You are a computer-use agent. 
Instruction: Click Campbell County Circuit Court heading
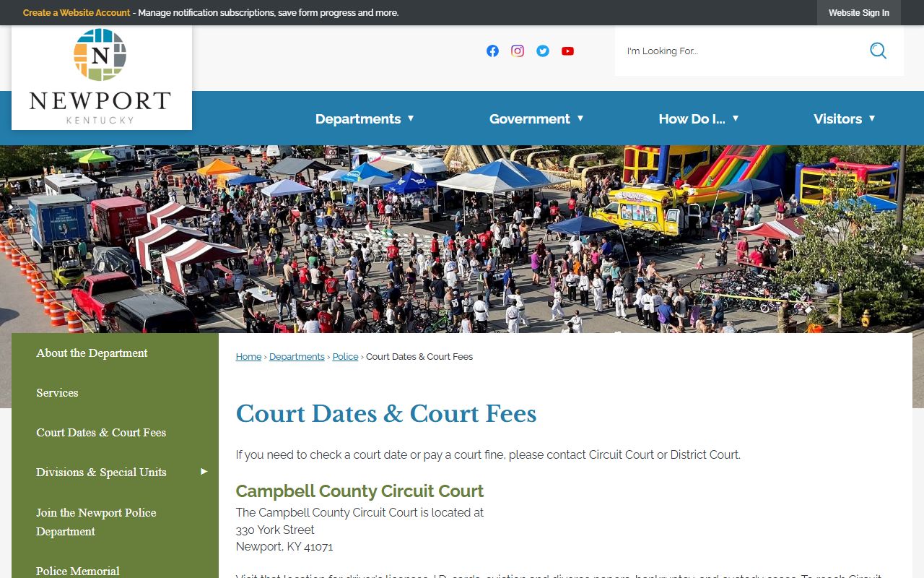359,491
